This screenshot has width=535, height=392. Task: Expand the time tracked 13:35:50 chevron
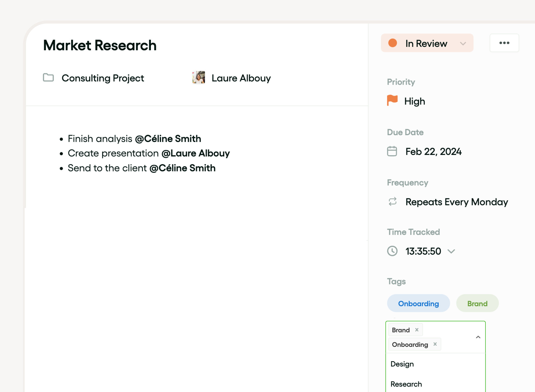451,251
